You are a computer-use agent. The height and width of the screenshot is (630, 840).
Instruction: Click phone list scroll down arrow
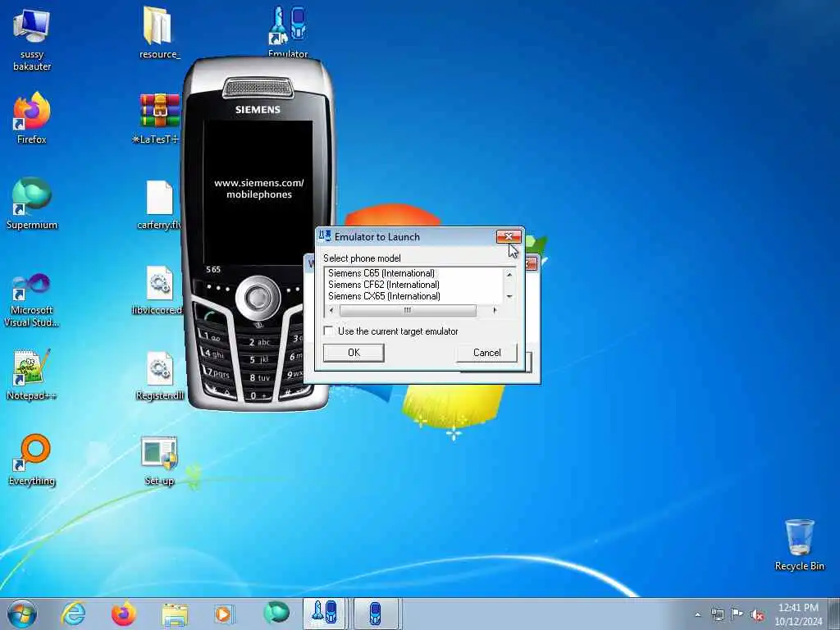point(509,296)
